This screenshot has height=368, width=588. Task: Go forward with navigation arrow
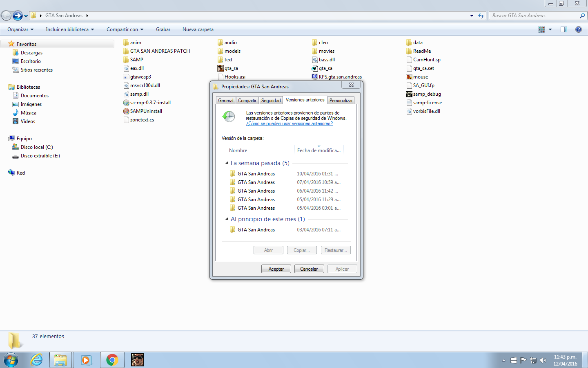click(18, 16)
